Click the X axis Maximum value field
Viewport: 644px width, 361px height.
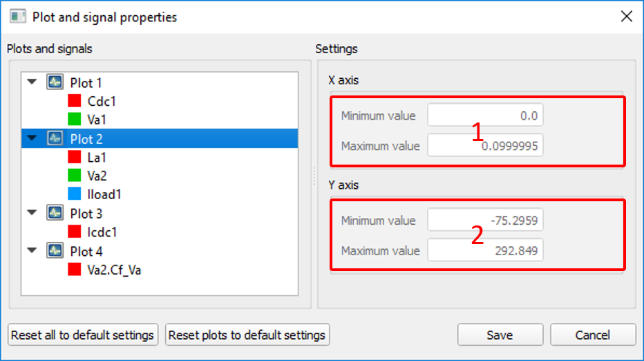pos(485,145)
